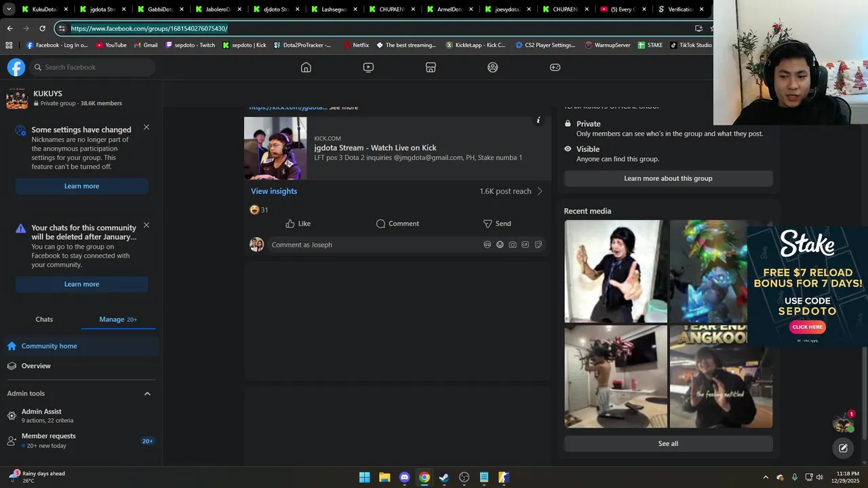The height and width of the screenshot is (488, 868).
Task: Open Overview in sidebar
Action: click(x=81, y=366)
